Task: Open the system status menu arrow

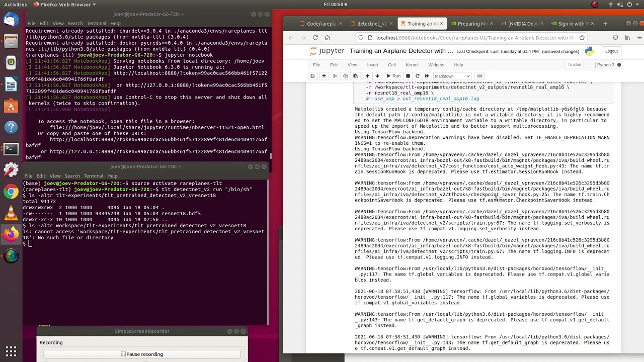Action: tap(636, 5)
